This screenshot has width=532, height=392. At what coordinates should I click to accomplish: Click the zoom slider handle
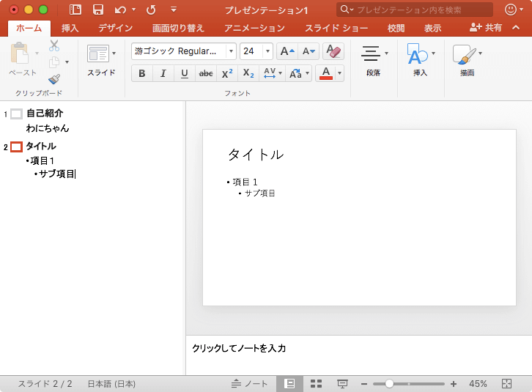click(389, 384)
